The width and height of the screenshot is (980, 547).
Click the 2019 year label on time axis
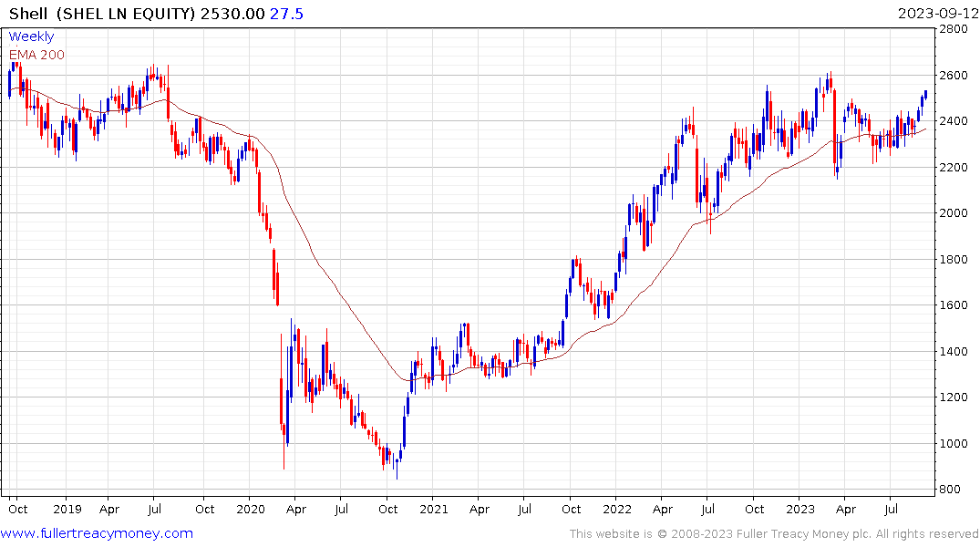(67, 509)
